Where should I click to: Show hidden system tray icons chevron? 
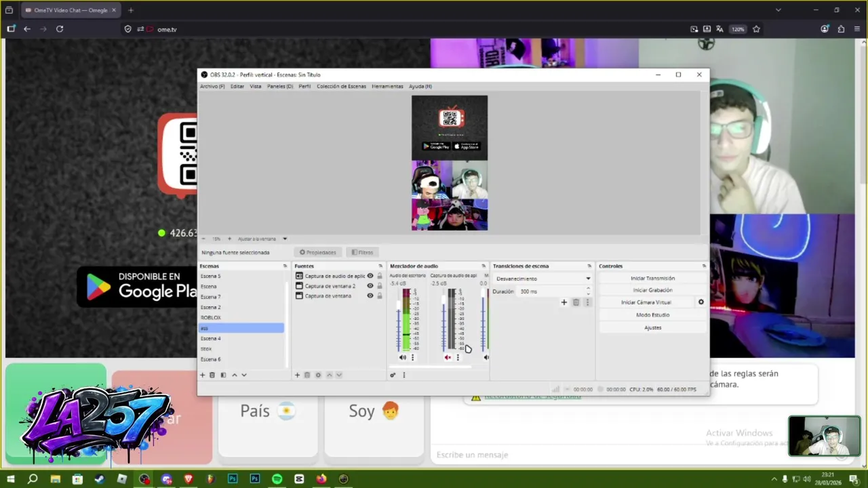[774, 479]
